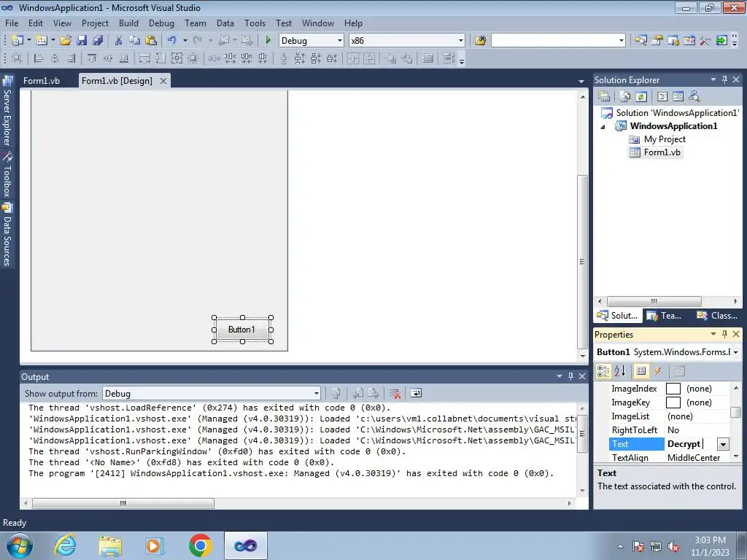Toggle Alphabetical sort in Properties panel
The height and width of the screenshot is (560, 747).
click(x=620, y=371)
